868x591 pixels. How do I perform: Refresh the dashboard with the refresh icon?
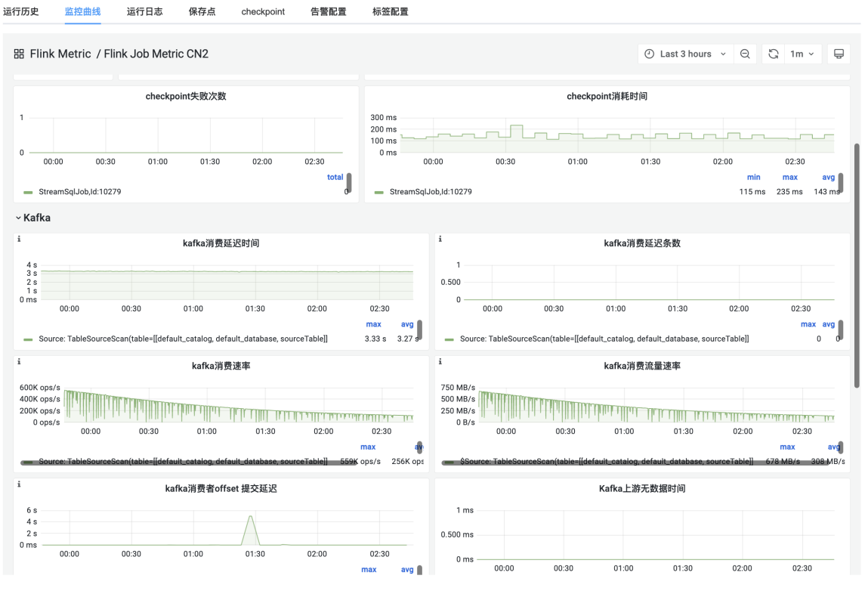click(774, 54)
